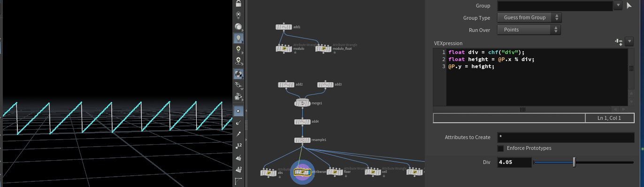Click the crossed-circle icon below the lock

pyautogui.click(x=238, y=15)
